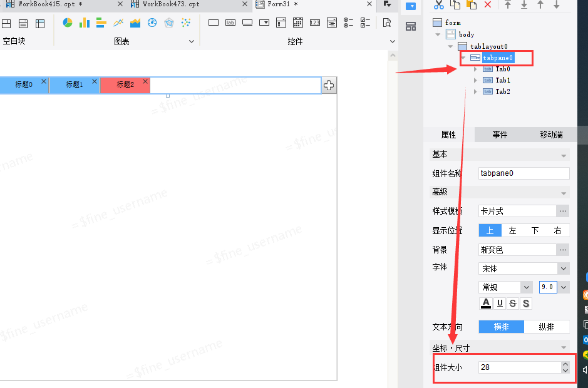Select the pie chart icon in toolbar
Screen dimensions: 588x388
[x=68, y=23]
